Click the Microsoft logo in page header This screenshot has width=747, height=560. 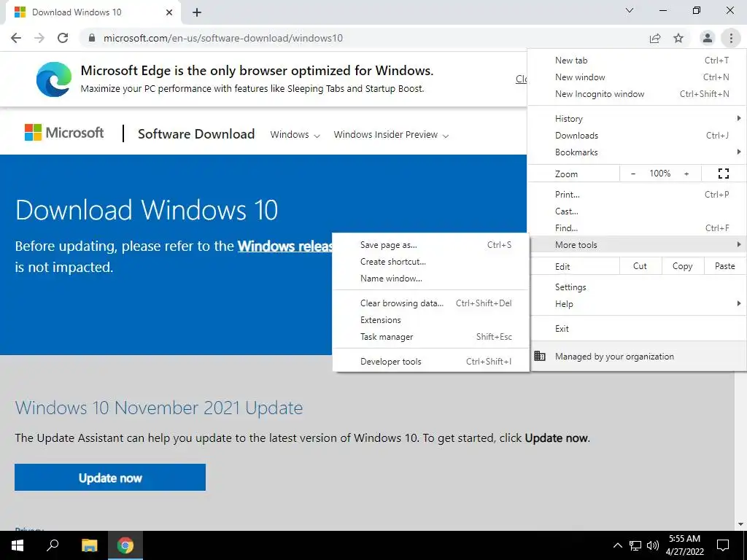pyautogui.click(x=64, y=133)
